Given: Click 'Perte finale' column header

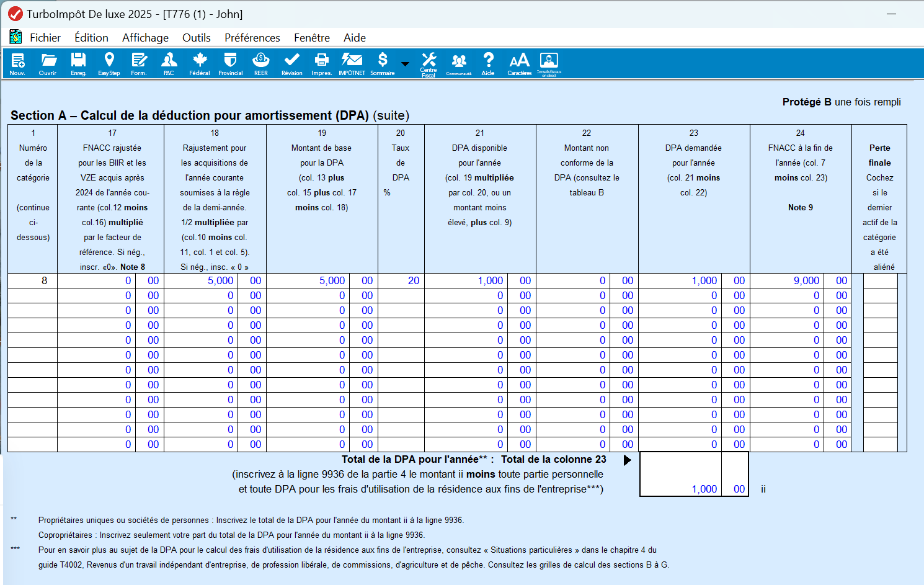Looking at the screenshot, I should pyautogui.click(x=879, y=155).
